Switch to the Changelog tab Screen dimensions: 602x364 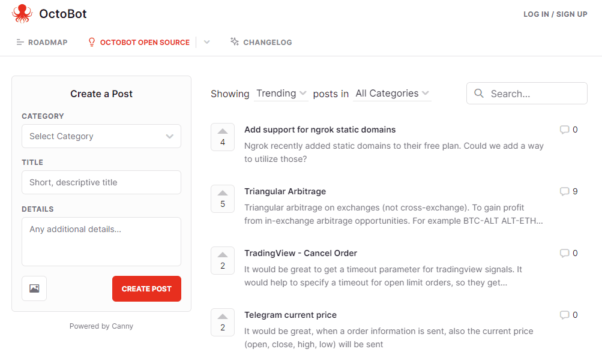point(261,42)
